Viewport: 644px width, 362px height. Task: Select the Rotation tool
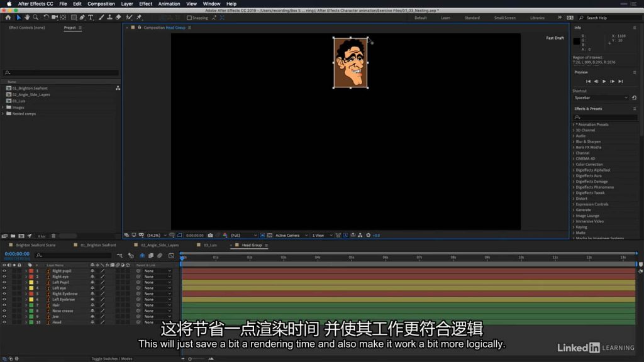(46, 18)
